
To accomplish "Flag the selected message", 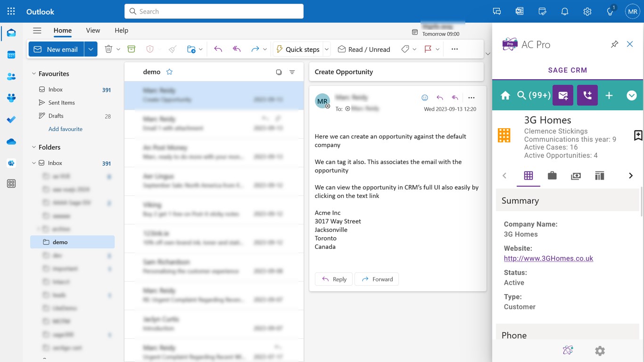I will click(428, 49).
